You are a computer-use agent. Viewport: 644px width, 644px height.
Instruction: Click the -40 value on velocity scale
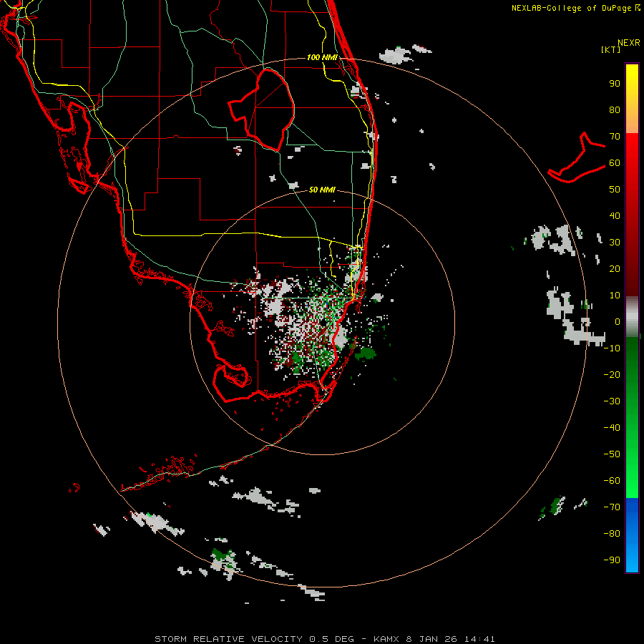(612, 428)
